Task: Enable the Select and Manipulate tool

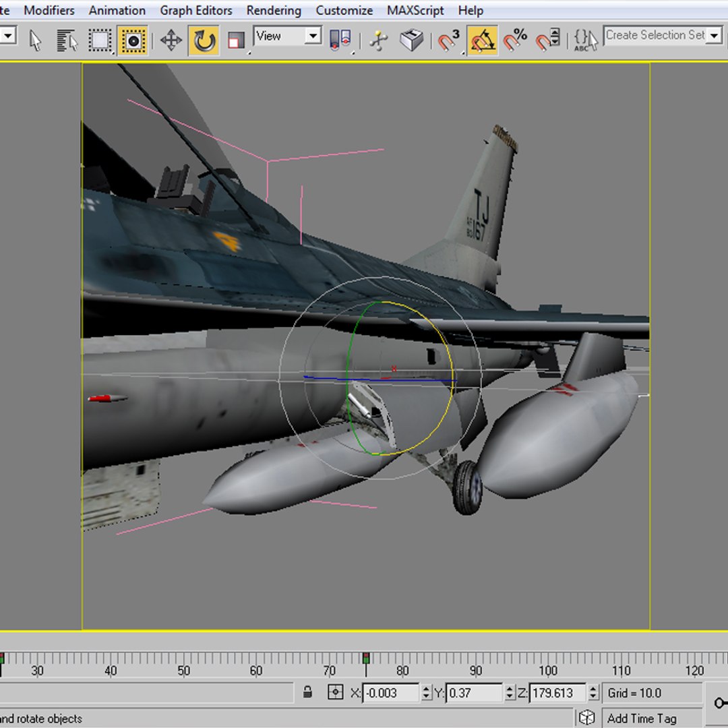Action: [379, 41]
